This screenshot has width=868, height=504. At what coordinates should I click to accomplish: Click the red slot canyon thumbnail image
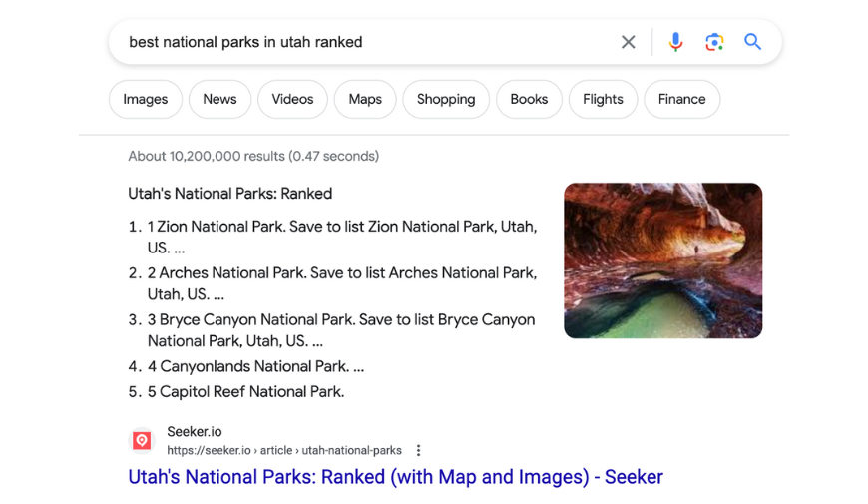[x=662, y=260]
